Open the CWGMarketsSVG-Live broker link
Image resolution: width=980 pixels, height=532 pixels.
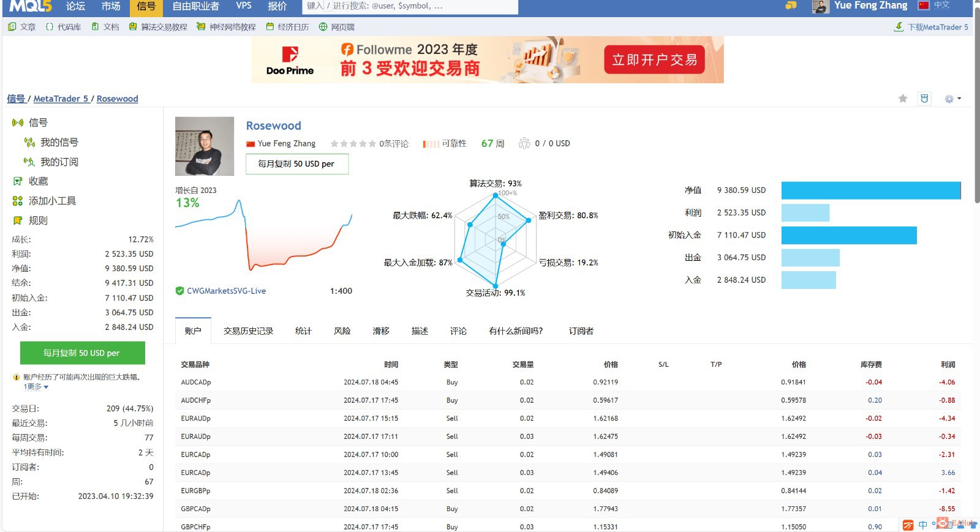coord(226,291)
